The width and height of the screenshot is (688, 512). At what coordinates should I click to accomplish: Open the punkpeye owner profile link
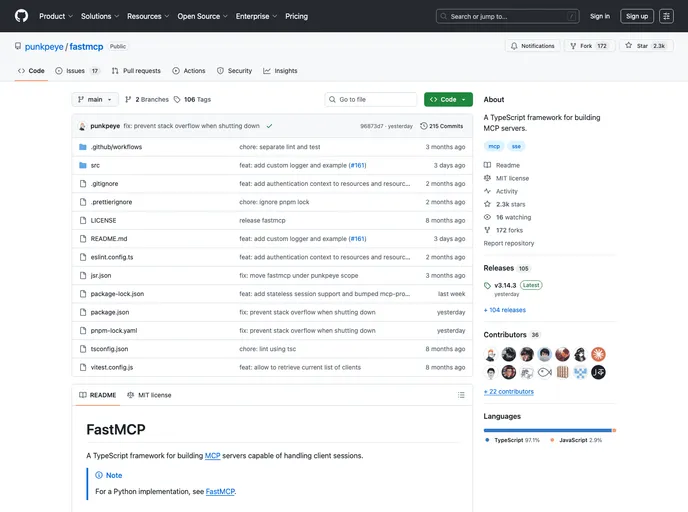[x=44, y=47]
